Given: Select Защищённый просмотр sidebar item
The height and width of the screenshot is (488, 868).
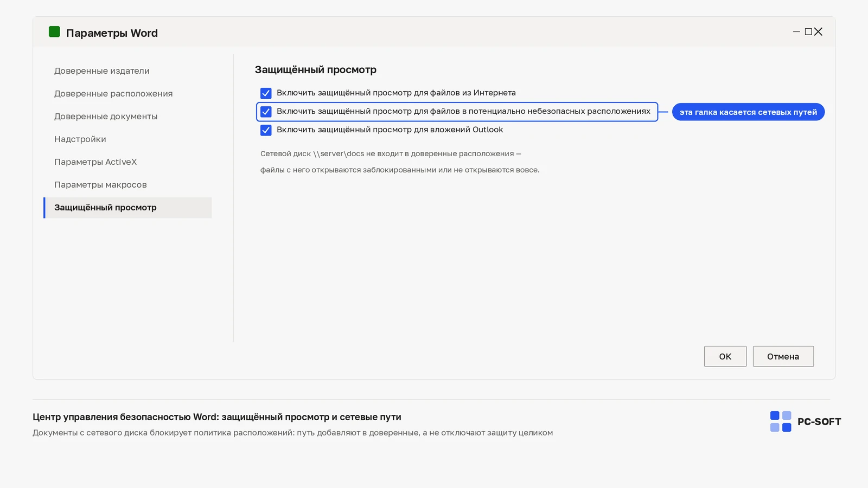Looking at the screenshot, I should pos(127,208).
